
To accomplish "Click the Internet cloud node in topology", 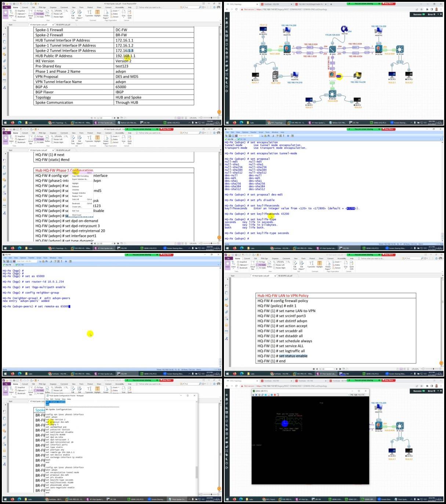I will point(344,29).
